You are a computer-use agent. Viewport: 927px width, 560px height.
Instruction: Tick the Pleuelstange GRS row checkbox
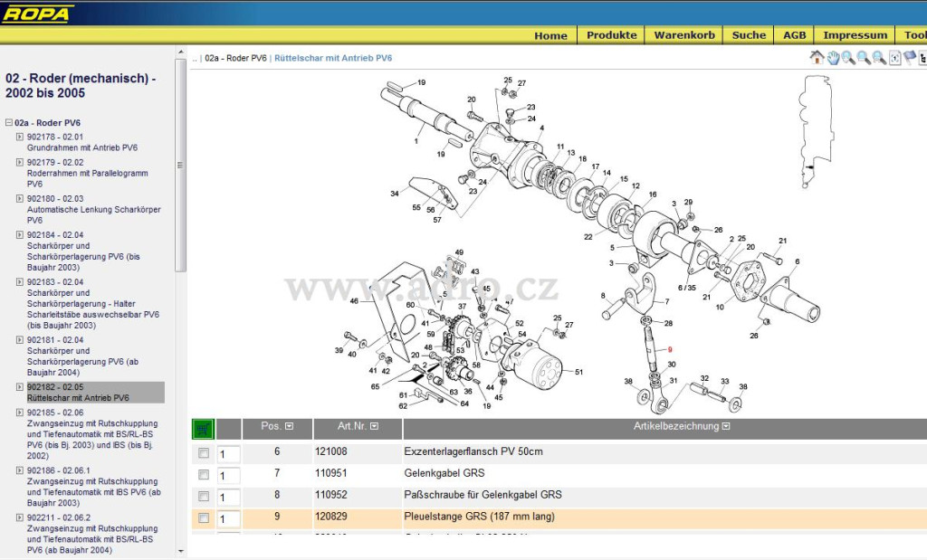pos(204,518)
